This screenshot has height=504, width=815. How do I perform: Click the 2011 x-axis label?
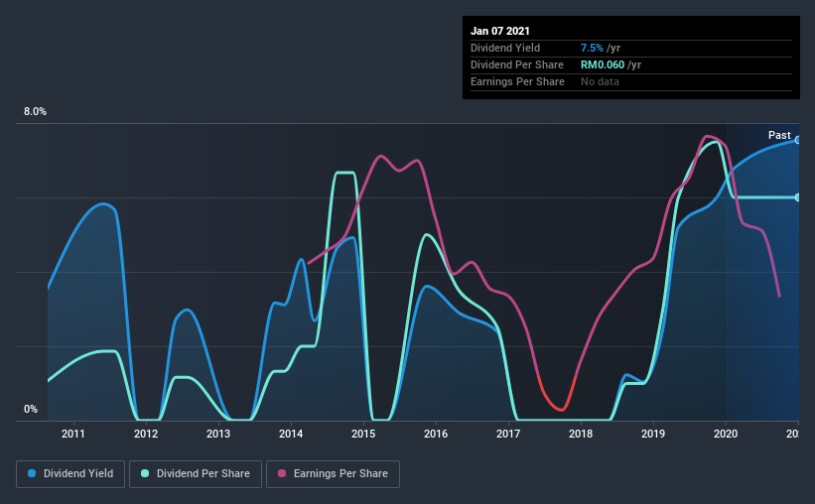pos(73,434)
